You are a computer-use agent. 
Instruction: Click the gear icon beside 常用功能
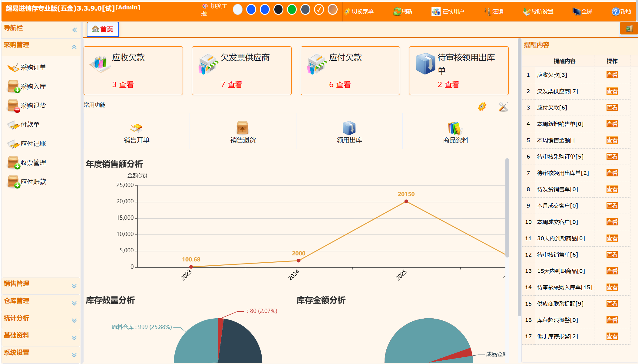[x=482, y=107]
